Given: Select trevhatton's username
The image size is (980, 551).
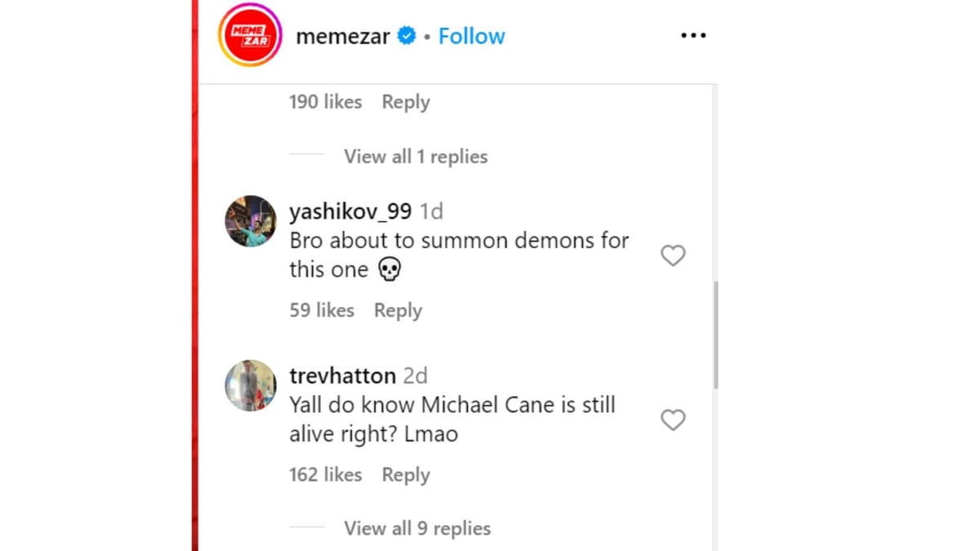Looking at the screenshot, I should 342,375.
